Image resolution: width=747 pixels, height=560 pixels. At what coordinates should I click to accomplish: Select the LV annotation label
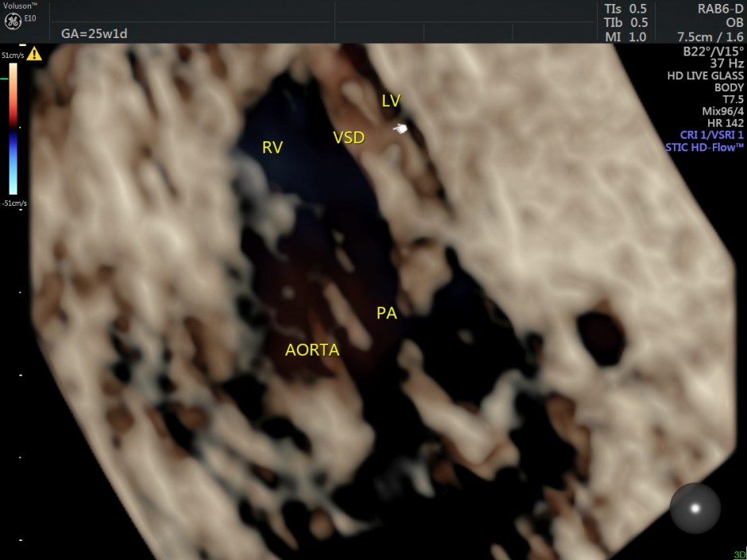[x=390, y=101]
